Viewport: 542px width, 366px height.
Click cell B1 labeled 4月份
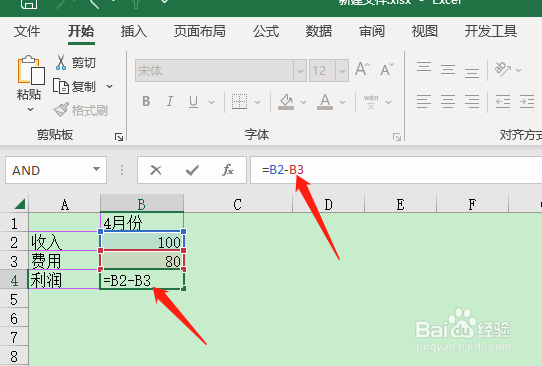coord(142,223)
